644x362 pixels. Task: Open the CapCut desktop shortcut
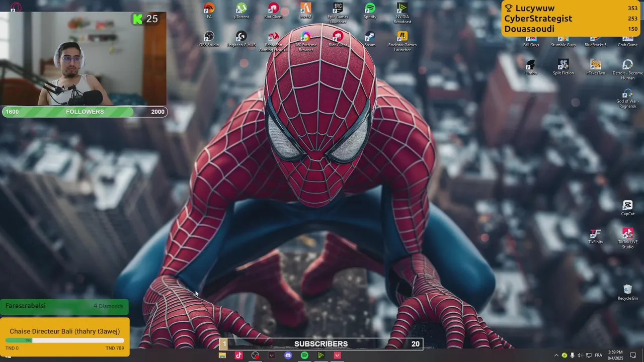tap(627, 208)
